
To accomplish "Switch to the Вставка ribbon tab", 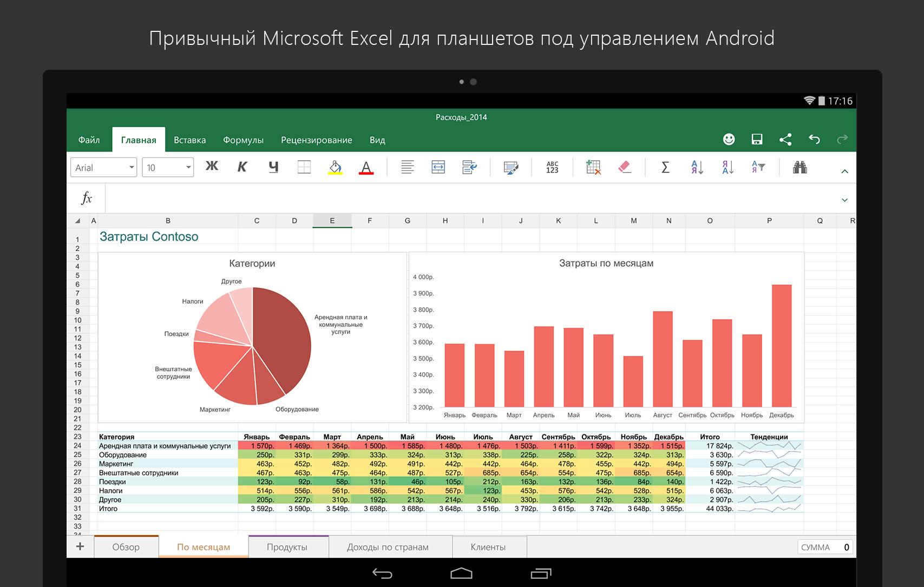I will tap(189, 140).
